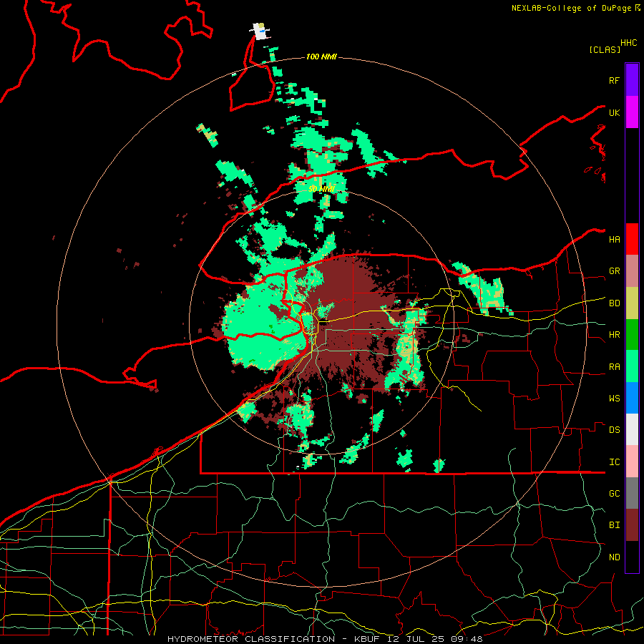Click the 12 JUL 25 date text
Image resolution: width=644 pixels, height=644 pixels.
[x=416, y=639]
